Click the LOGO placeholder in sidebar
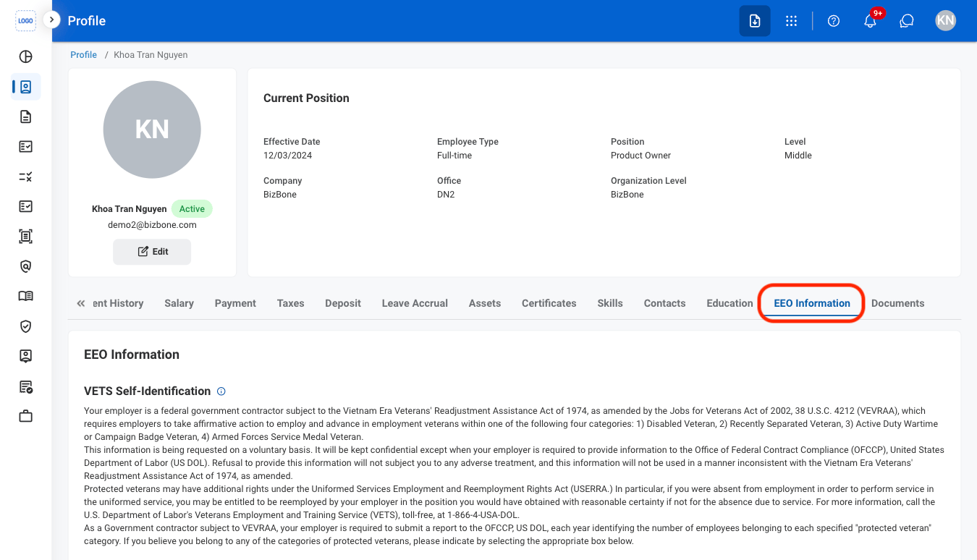Screen dimensions: 977x560 tap(25, 21)
